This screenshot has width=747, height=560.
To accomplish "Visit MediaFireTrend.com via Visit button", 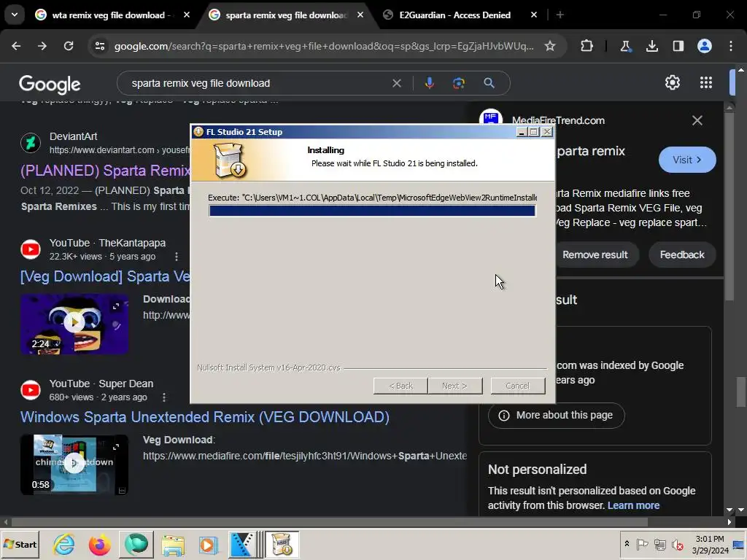I will pyautogui.click(x=687, y=160).
